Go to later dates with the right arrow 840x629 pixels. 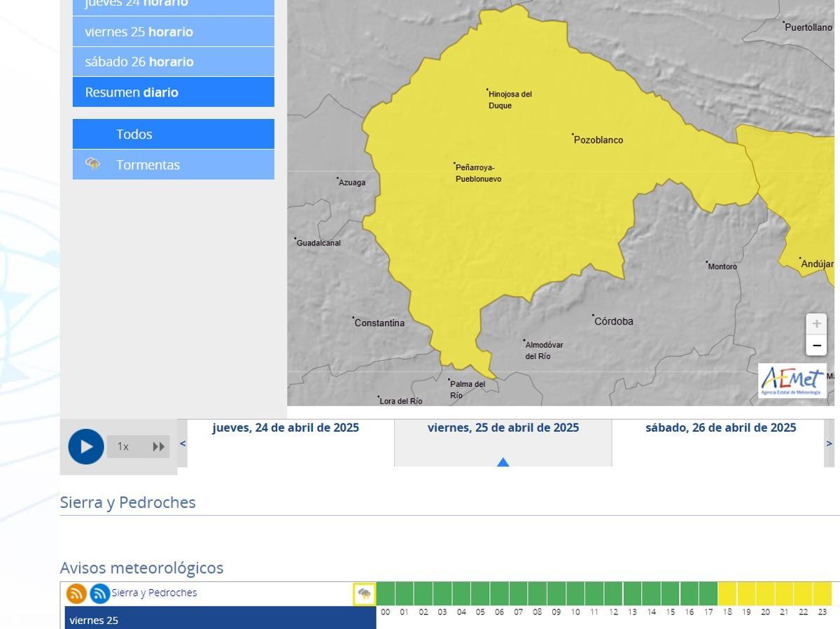click(x=829, y=443)
